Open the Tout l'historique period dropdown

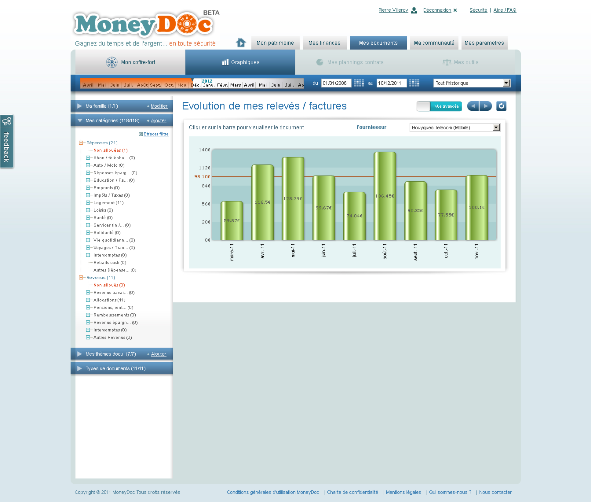tap(472, 83)
